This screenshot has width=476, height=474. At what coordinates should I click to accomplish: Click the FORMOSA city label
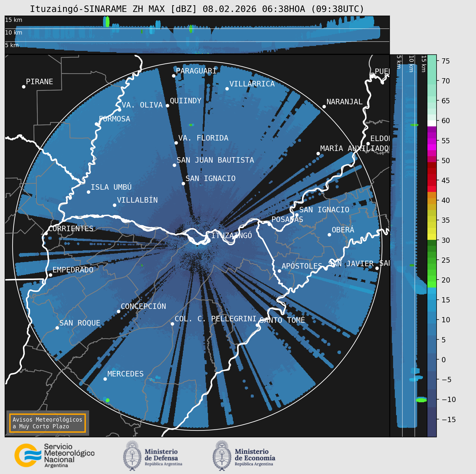pyautogui.click(x=114, y=119)
